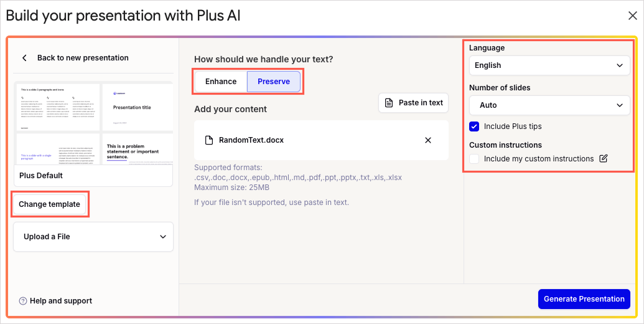Switch text handling to Enhance
The image size is (644, 324).
click(221, 82)
